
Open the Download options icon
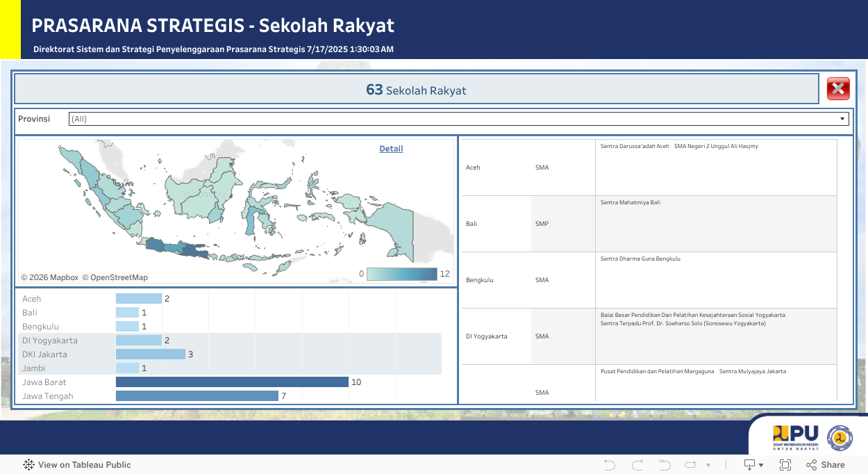(753, 465)
